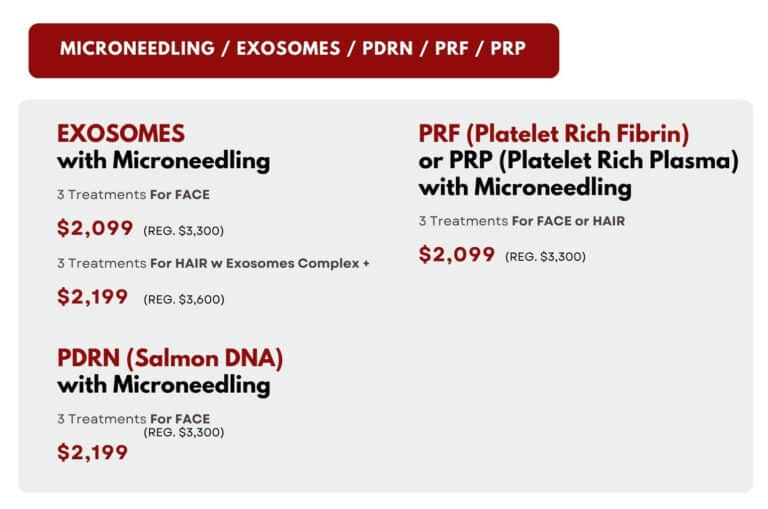Click the PRF/PRP price $2,099

point(457,255)
